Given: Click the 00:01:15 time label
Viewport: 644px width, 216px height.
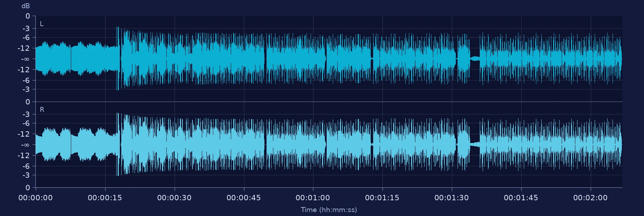Looking at the screenshot, I should pyautogui.click(x=382, y=198).
